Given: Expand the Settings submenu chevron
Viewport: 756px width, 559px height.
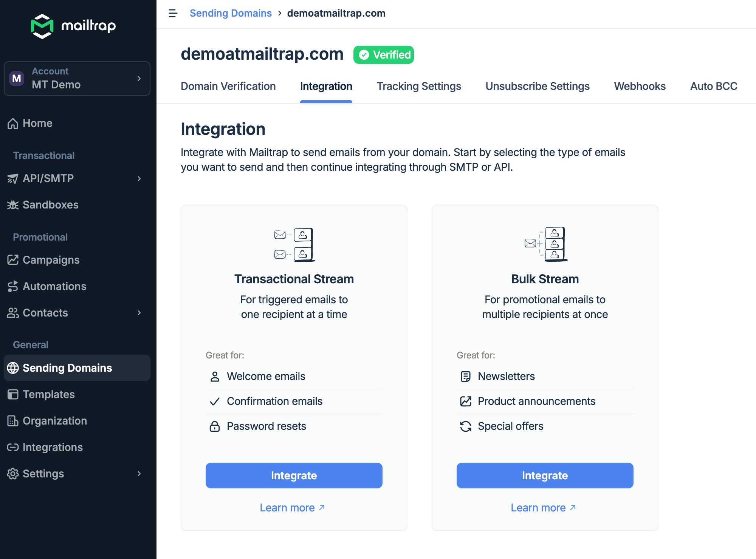Looking at the screenshot, I should 139,474.
